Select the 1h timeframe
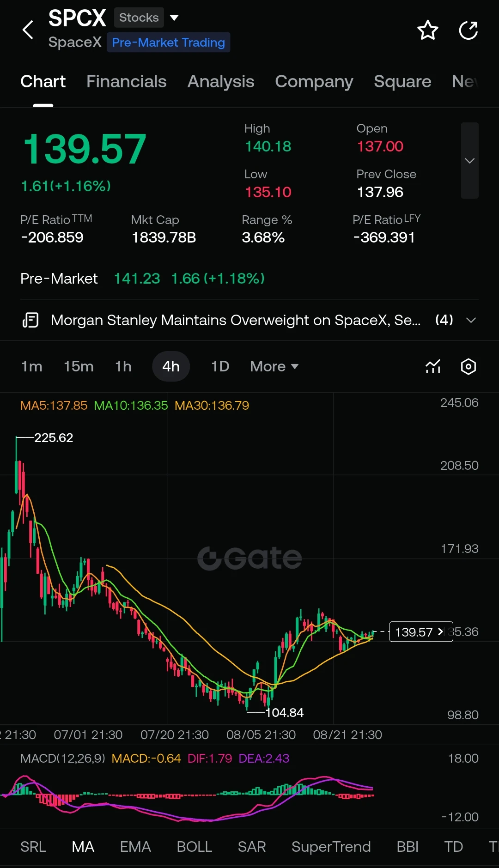 click(x=123, y=366)
